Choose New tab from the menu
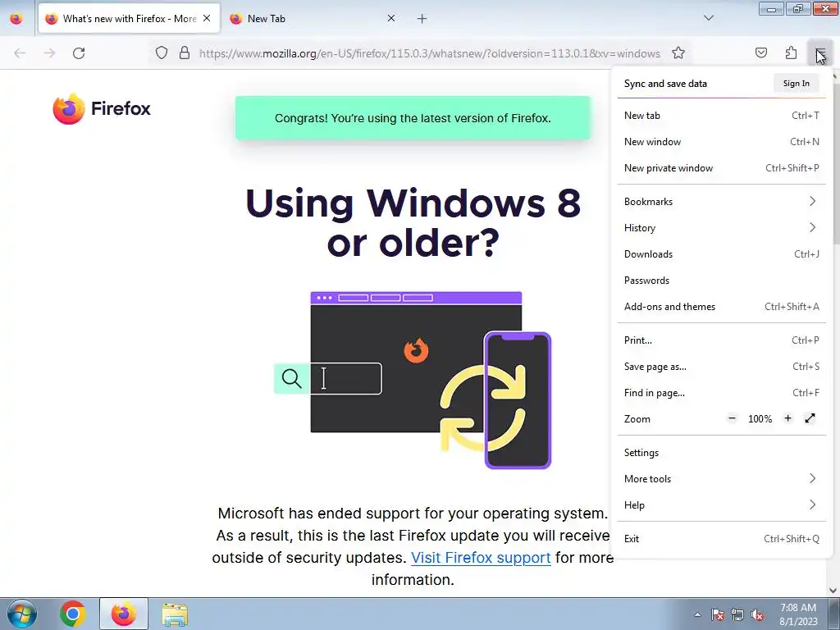The height and width of the screenshot is (630, 840). [722, 116]
